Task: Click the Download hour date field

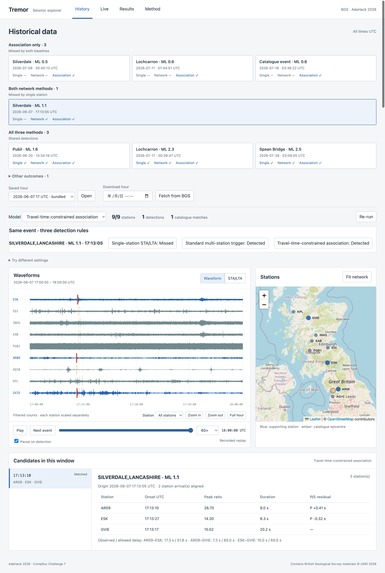Action: click(x=127, y=196)
